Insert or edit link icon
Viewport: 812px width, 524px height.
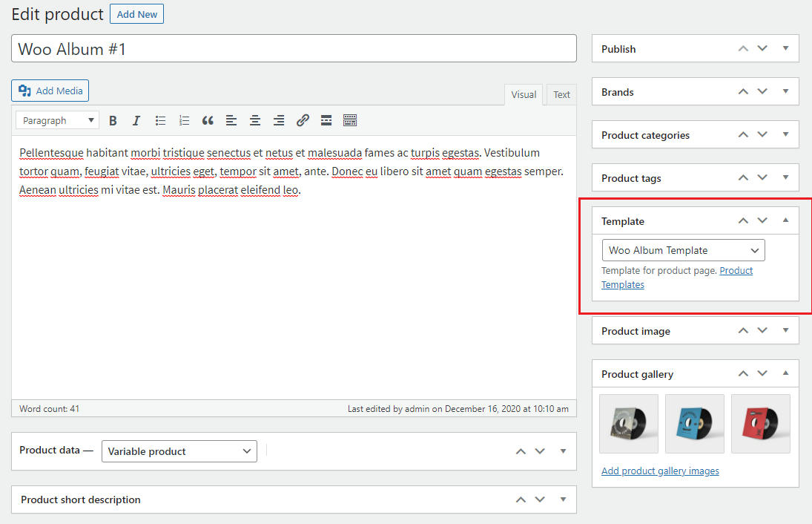pyautogui.click(x=303, y=121)
